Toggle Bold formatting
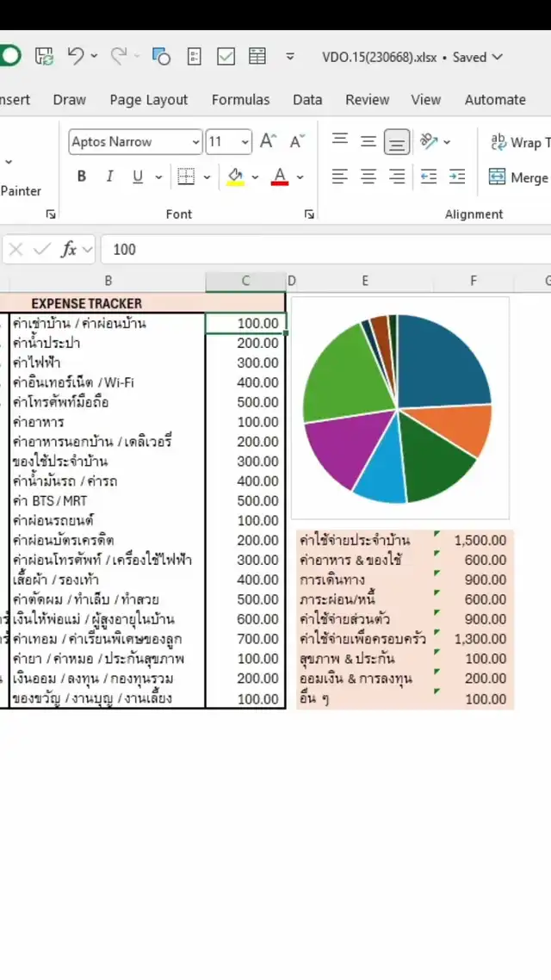This screenshot has height=980, width=551. pos(82,177)
